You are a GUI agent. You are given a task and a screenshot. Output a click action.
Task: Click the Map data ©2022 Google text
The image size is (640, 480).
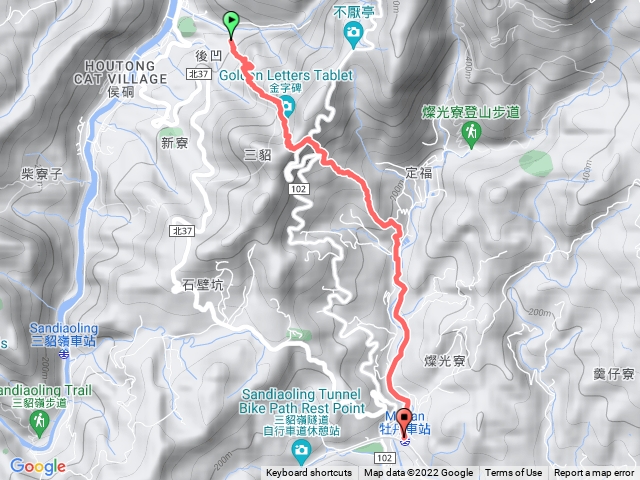tap(418, 473)
